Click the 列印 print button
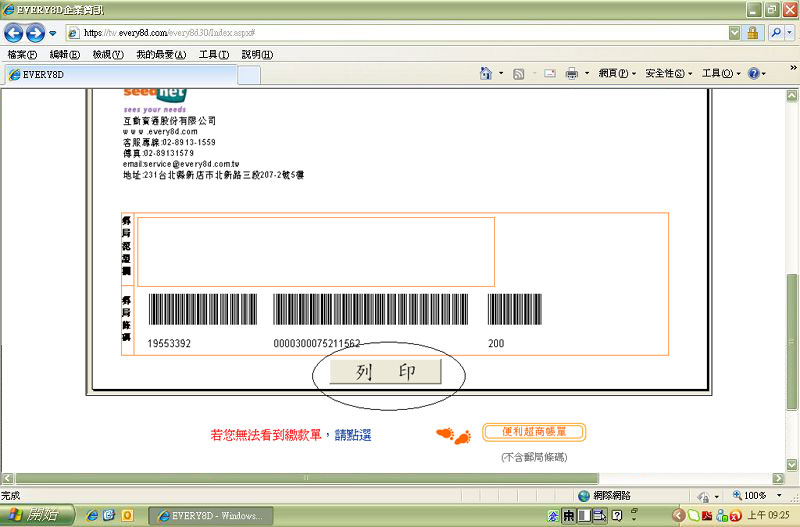The height and width of the screenshot is (527, 800). [x=385, y=371]
